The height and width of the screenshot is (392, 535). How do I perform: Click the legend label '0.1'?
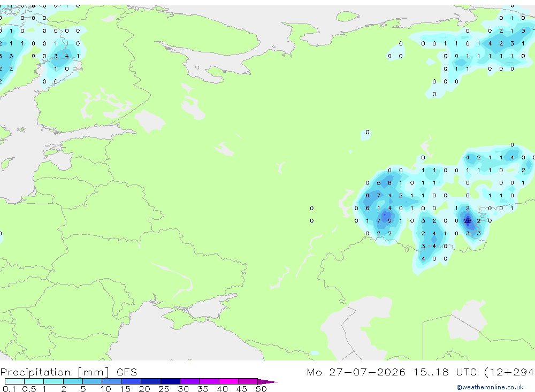point(9,389)
